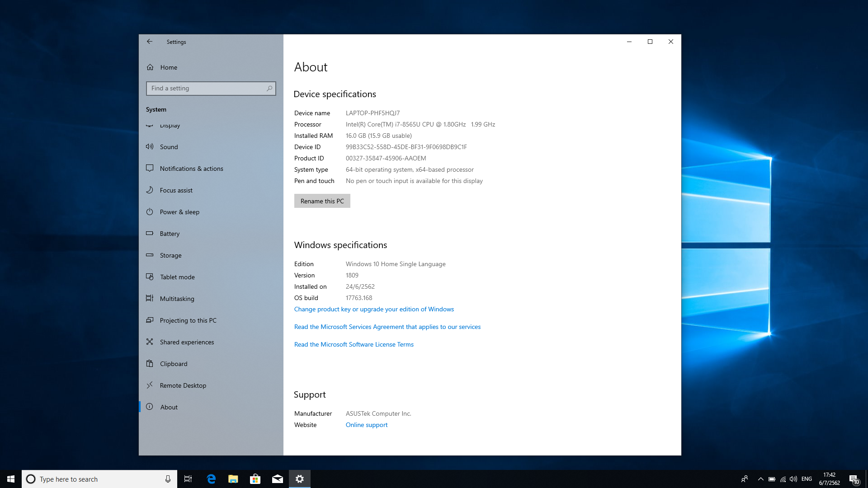Click the Product ID value 00327-35847-45906-AAOEM
This screenshot has height=488, width=868.
pos(386,158)
